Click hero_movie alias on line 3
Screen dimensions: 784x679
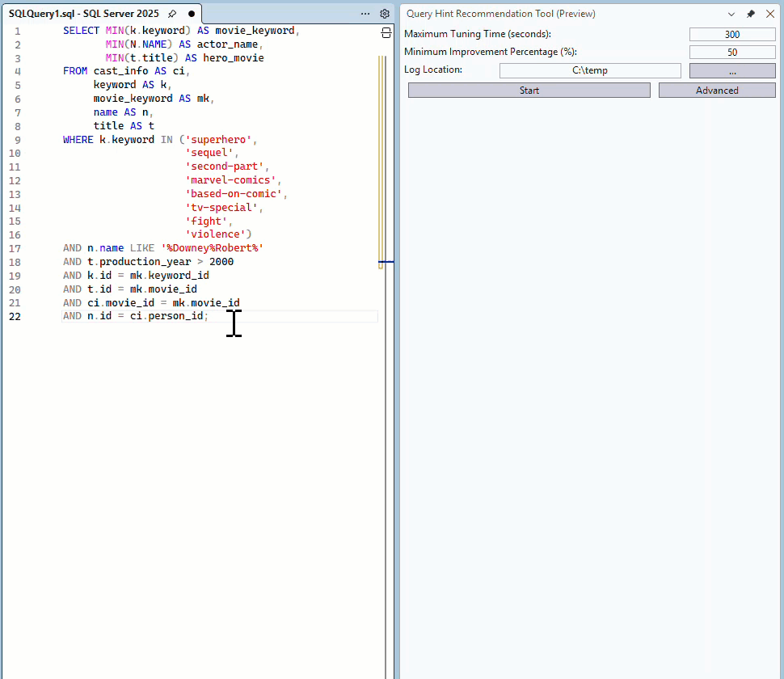(x=234, y=58)
